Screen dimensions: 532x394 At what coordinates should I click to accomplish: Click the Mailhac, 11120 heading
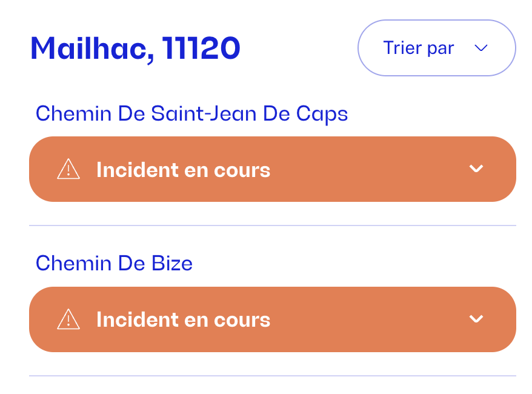pyautogui.click(x=135, y=48)
